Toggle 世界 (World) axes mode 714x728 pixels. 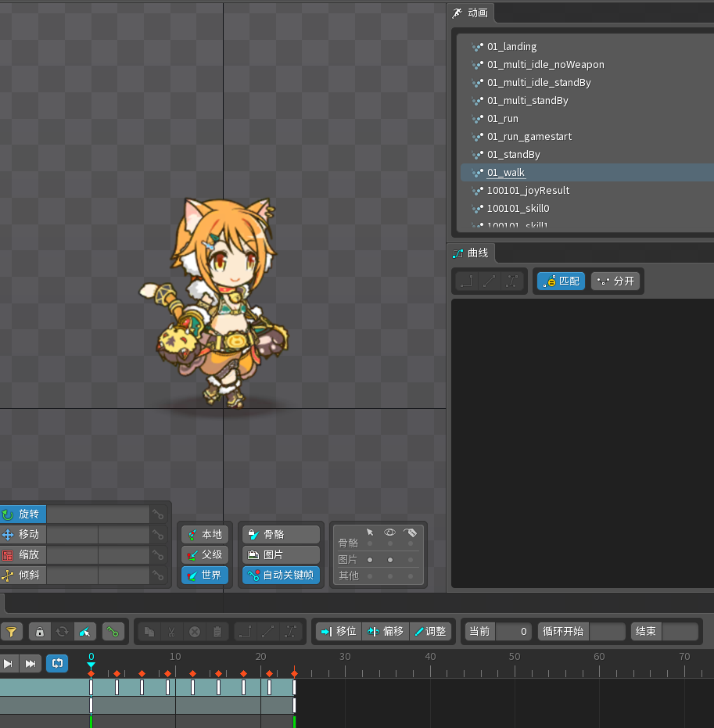click(205, 576)
